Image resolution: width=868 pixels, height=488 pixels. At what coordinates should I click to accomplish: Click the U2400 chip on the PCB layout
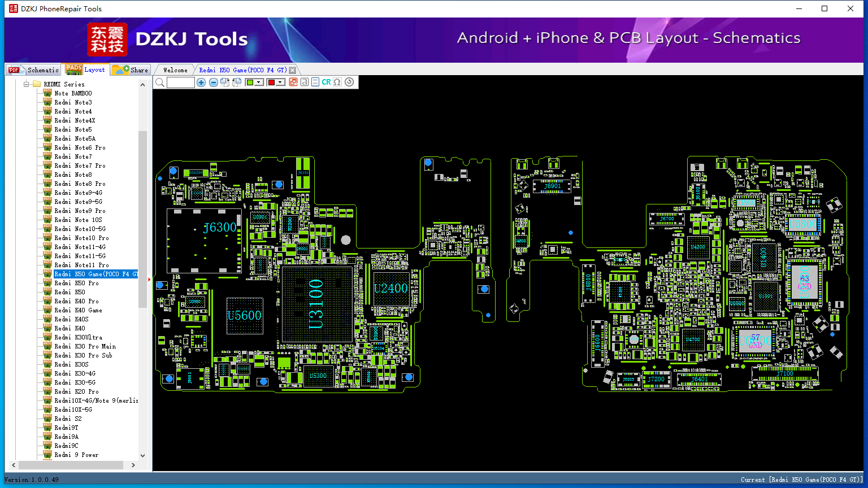[x=391, y=288]
